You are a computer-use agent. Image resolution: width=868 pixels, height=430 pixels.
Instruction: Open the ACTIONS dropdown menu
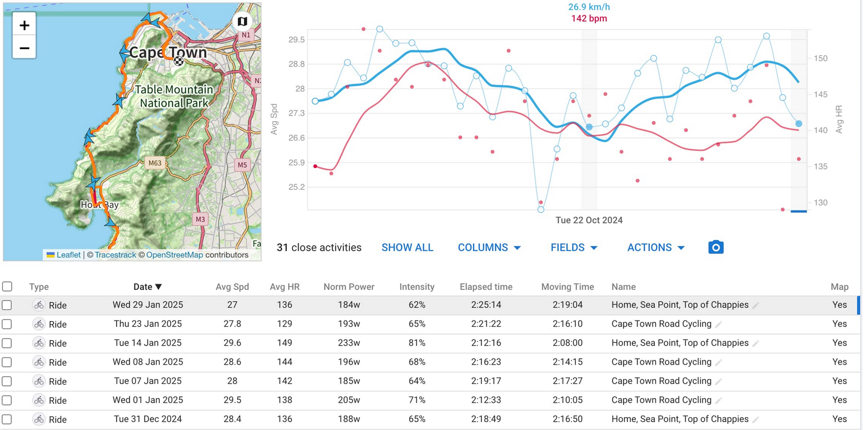[x=656, y=247]
